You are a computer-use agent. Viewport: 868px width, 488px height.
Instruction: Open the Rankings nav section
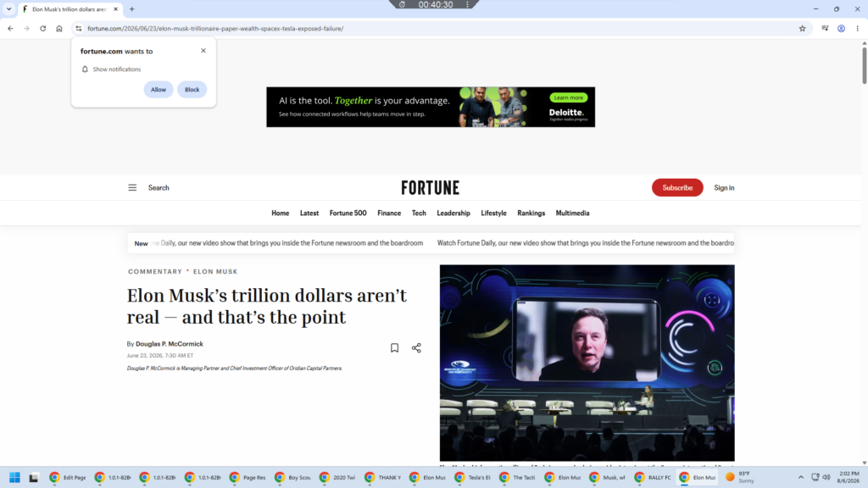531,213
